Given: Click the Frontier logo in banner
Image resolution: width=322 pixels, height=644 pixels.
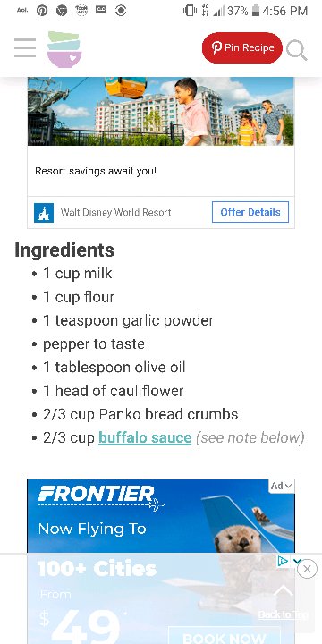Looking at the screenshot, I should (x=96, y=494).
